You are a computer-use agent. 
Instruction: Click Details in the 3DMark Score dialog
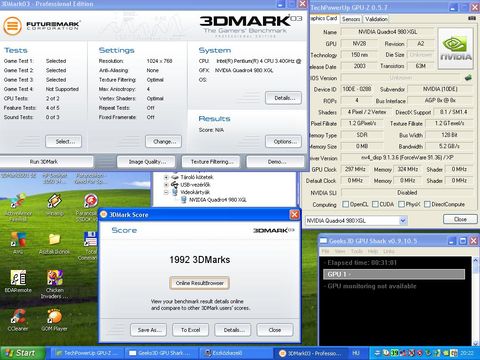(x=233, y=330)
